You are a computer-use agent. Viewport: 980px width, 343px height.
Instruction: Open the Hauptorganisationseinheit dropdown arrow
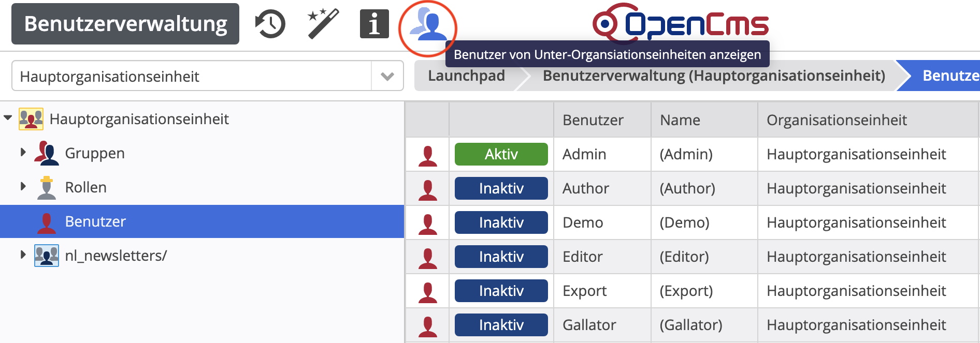[387, 77]
